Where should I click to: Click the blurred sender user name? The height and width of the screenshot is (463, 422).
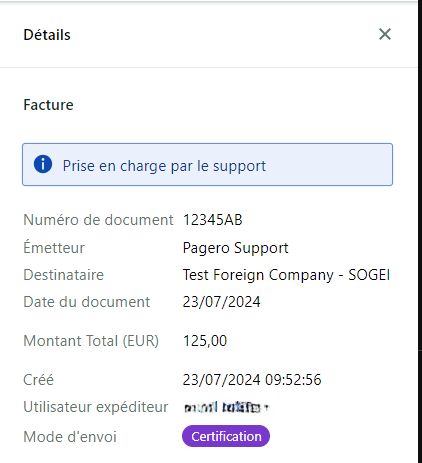click(226, 407)
